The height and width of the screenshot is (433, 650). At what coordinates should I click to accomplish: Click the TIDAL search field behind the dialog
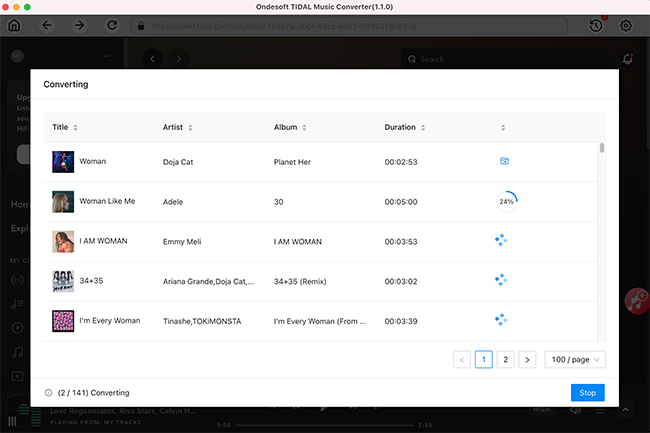pos(506,59)
